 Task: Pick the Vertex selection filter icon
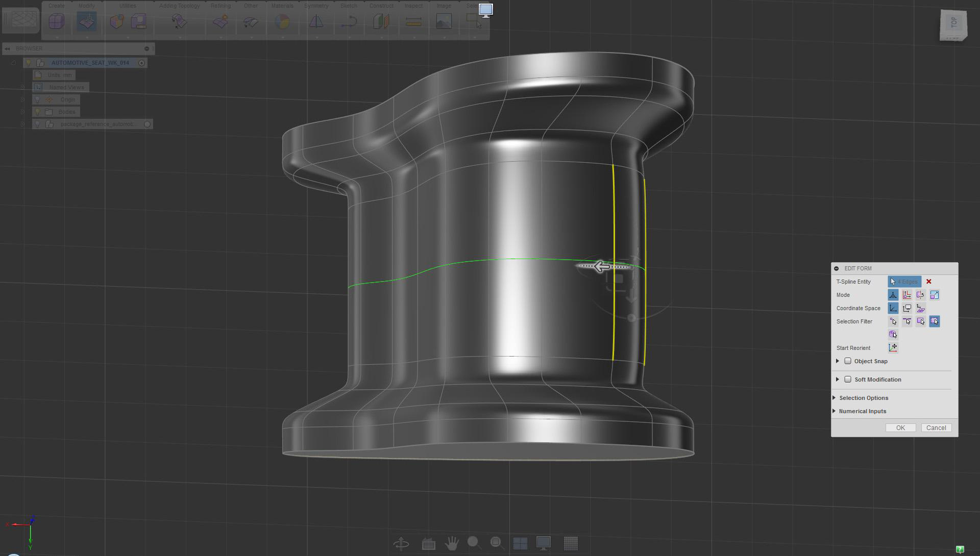click(893, 321)
